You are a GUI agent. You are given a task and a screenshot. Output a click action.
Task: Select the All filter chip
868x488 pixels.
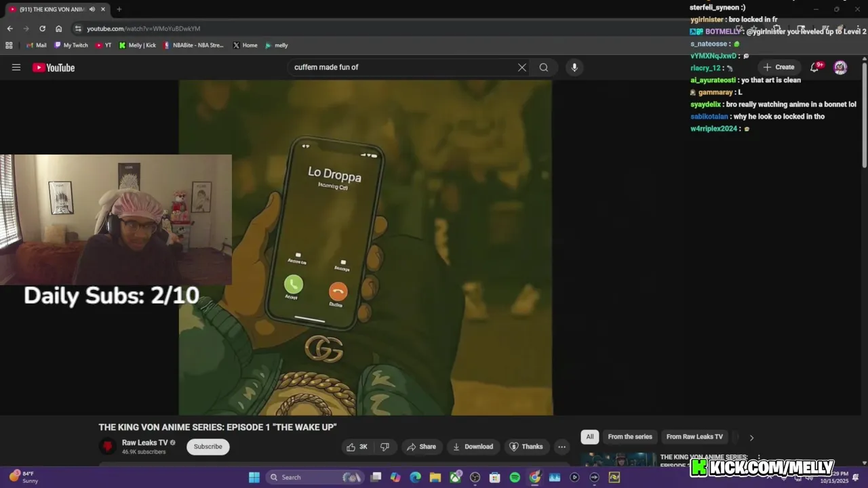pos(589,437)
